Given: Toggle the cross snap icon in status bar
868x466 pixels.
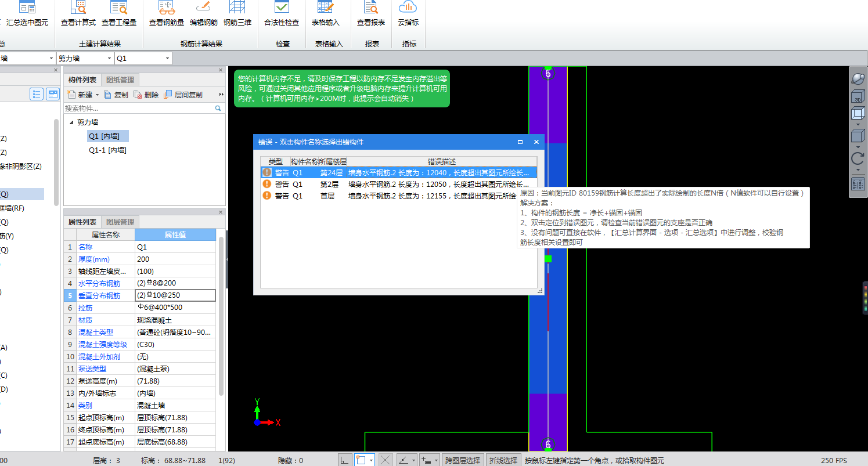Looking at the screenshot, I should pyautogui.click(x=386, y=460).
